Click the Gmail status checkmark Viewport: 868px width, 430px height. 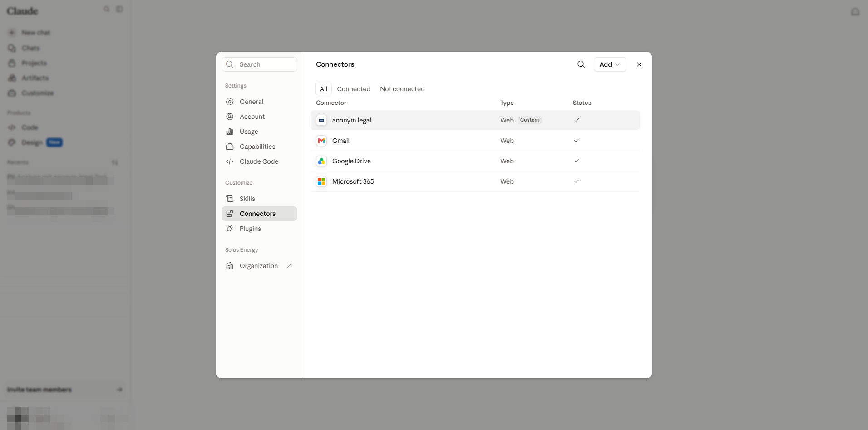pyautogui.click(x=577, y=141)
